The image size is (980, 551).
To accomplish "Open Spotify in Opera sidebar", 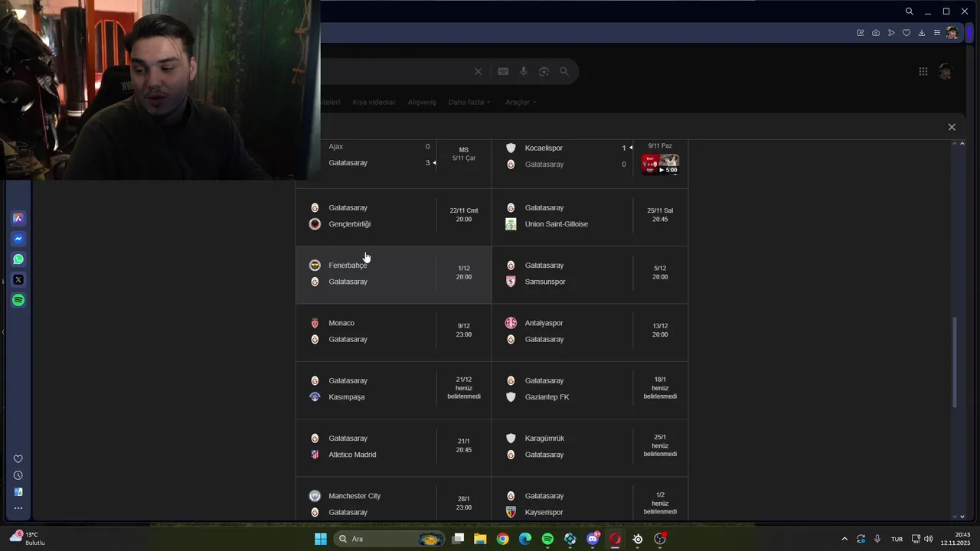I will 18,300.
